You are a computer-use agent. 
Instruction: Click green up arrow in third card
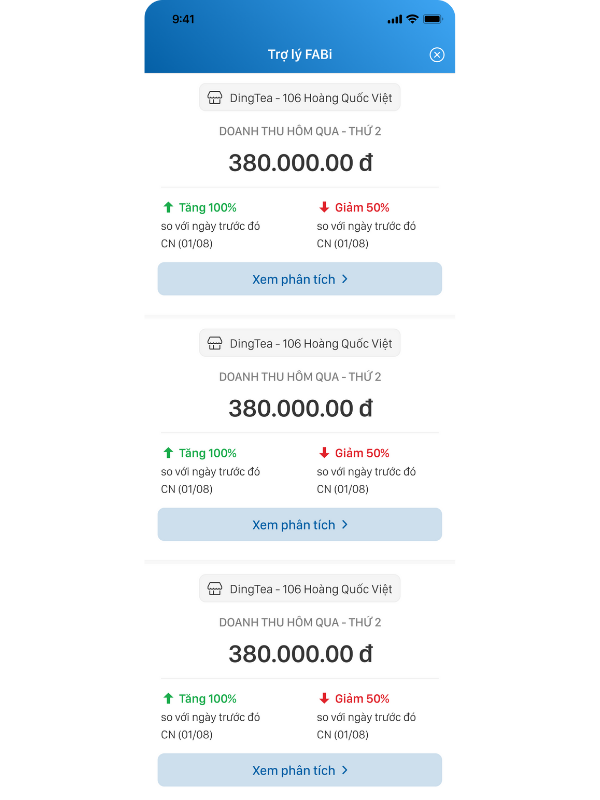[x=168, y=698]
